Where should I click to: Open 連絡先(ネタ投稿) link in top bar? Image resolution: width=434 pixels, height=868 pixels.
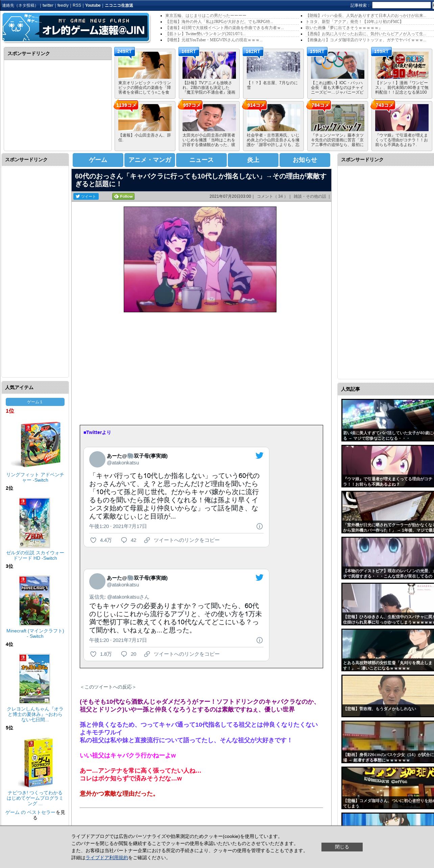click(x=20, y=5)
